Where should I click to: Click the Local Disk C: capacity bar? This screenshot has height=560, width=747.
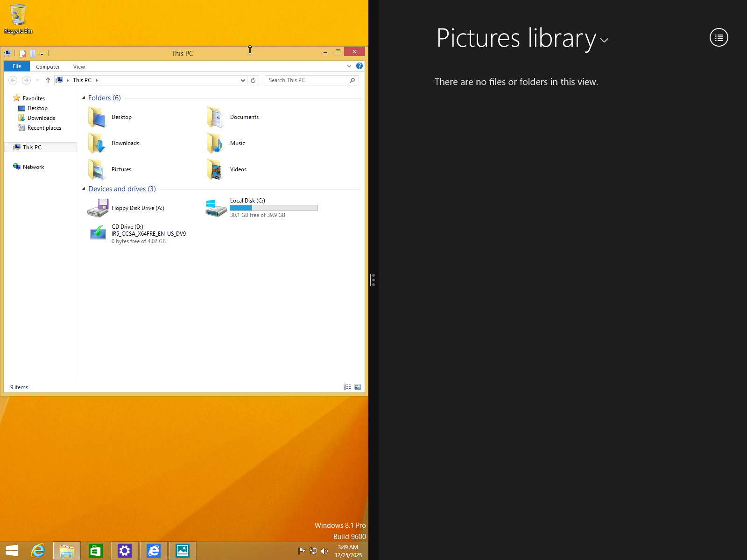[274, 208]
